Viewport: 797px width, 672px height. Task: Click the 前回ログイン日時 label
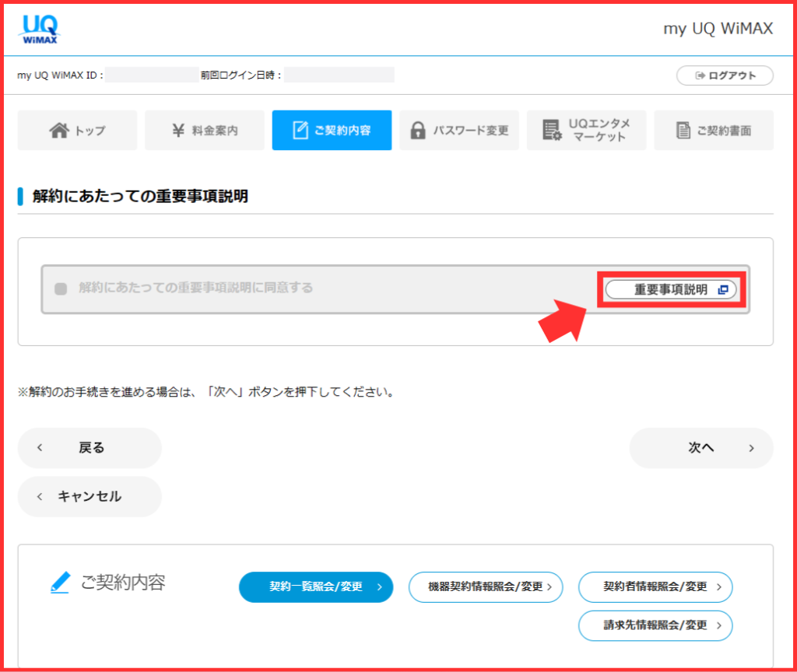click(241, 75)
